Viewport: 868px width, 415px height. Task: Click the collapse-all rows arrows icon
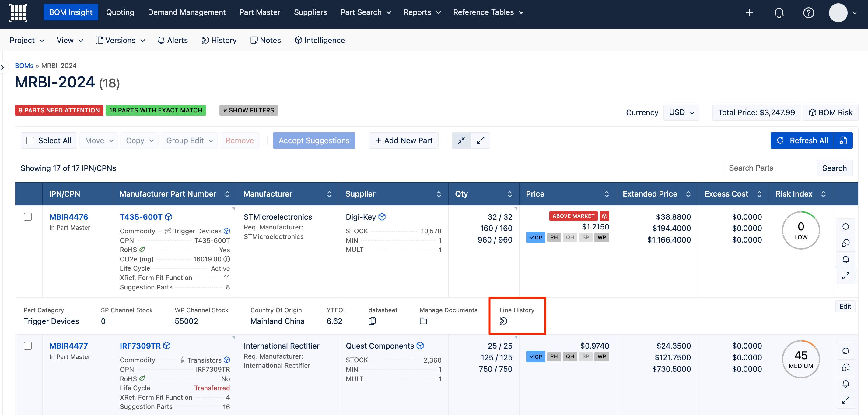click(x=461, y=140)
